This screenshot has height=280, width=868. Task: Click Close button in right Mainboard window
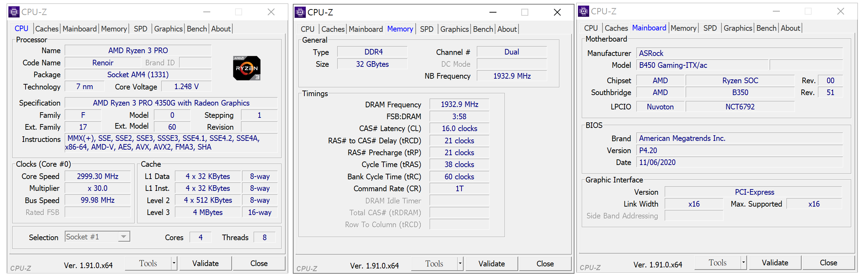pyautogui.click(x=828, y=263)
